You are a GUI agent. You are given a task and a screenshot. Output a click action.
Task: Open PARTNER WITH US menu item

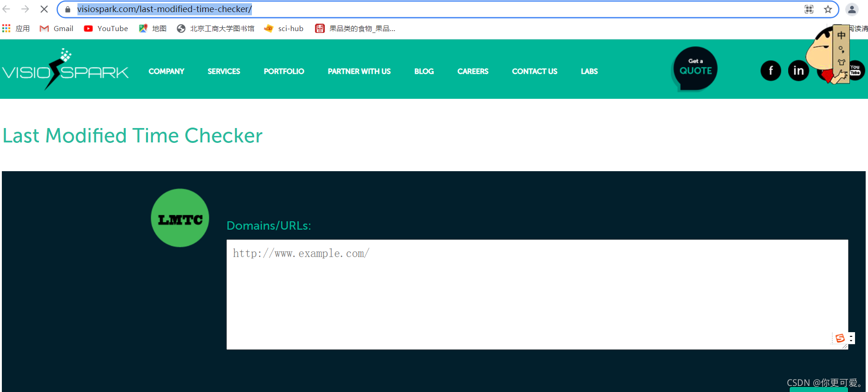point(359,71)
